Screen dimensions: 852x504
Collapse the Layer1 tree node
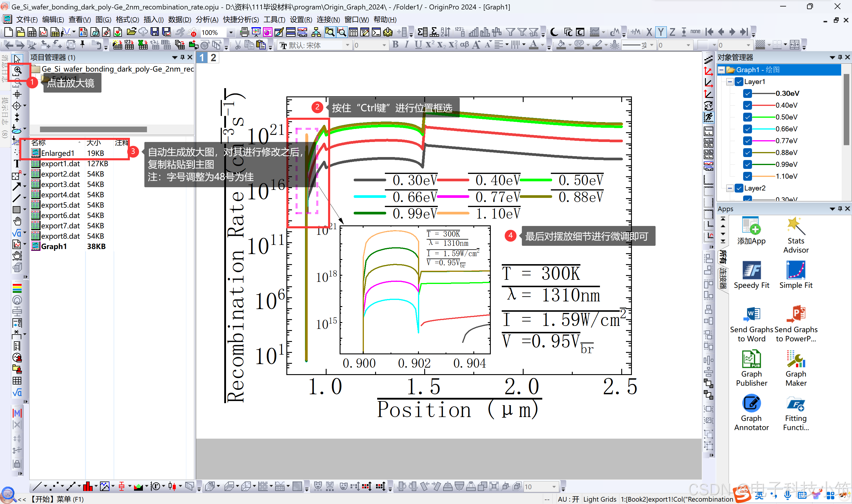pyautogui.click(x=730, y=82)
